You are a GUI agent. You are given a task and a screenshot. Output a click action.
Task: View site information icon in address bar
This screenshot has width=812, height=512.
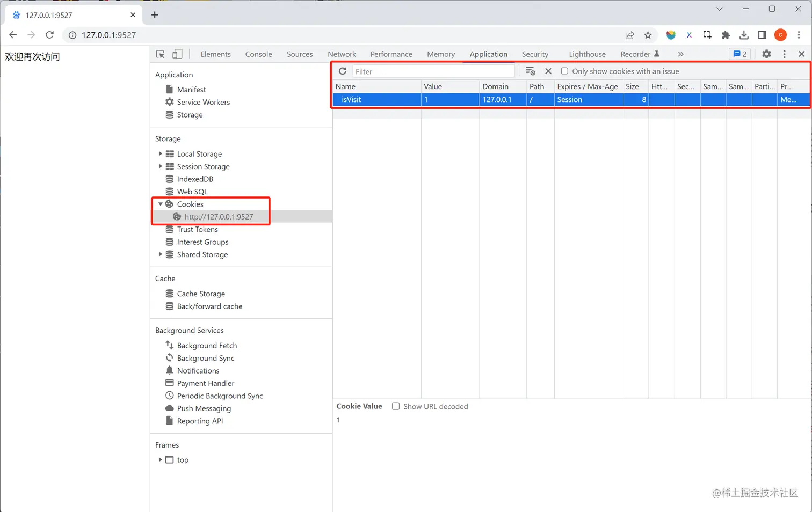pyautogui.click(x=73, y=35)
